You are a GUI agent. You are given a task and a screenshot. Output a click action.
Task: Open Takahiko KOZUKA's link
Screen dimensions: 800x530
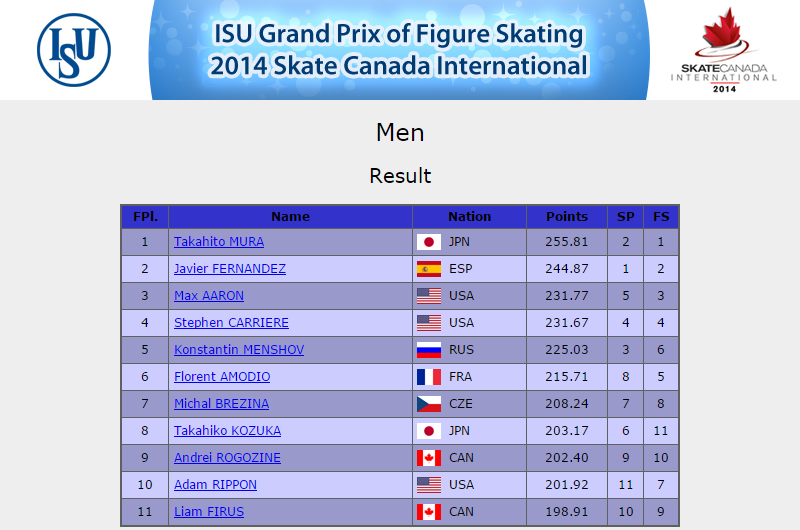pyautogui.click(x=228, y=431)
